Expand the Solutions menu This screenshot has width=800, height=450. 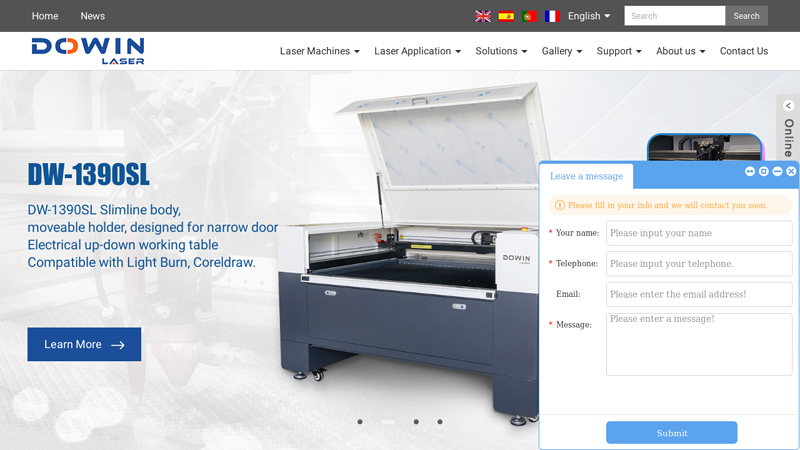[501, 51]
